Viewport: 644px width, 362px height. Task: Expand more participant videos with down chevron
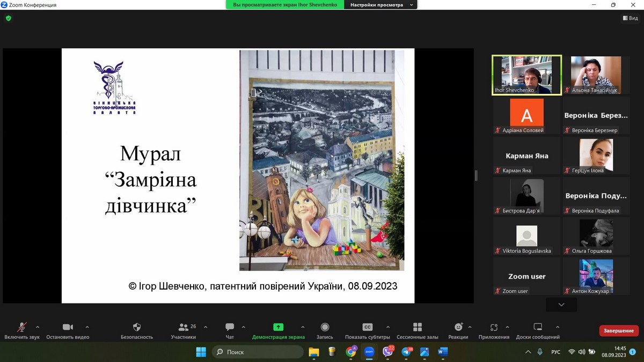(561, 305)
